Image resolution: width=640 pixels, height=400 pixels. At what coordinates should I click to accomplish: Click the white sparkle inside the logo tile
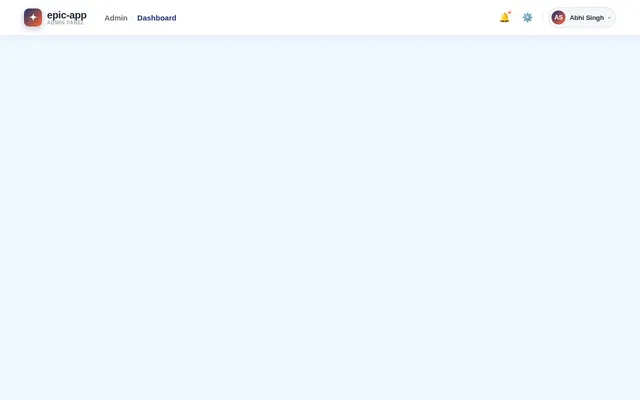(33, 18)
